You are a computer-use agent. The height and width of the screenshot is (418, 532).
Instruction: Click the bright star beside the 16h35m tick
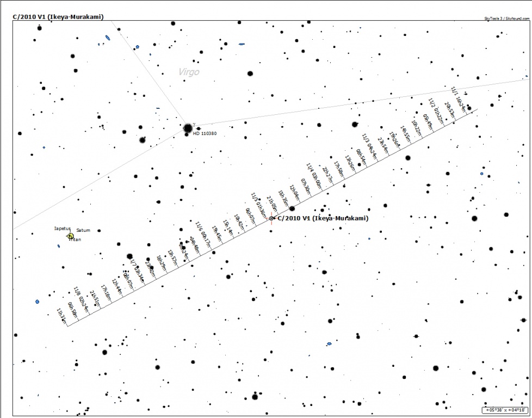tap(292, 208)
